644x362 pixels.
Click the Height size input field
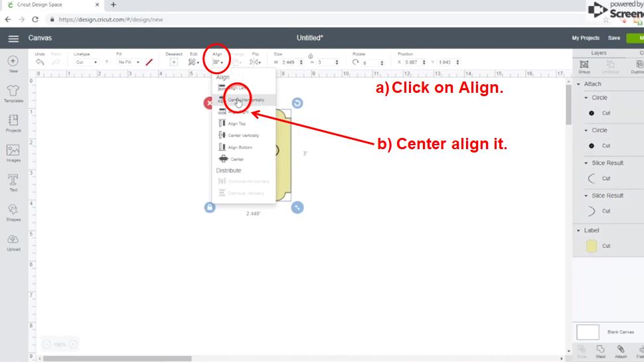[325, 62]
